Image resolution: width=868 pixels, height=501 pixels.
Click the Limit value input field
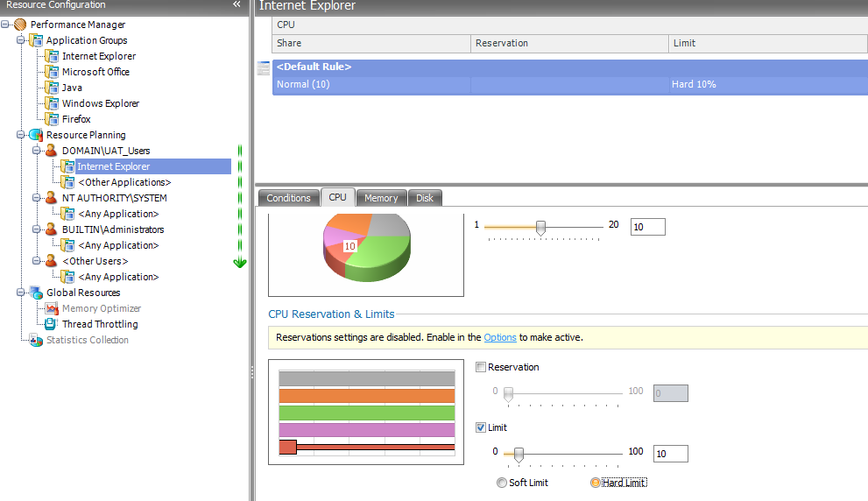pyautogui.click(x=670, y=454)
